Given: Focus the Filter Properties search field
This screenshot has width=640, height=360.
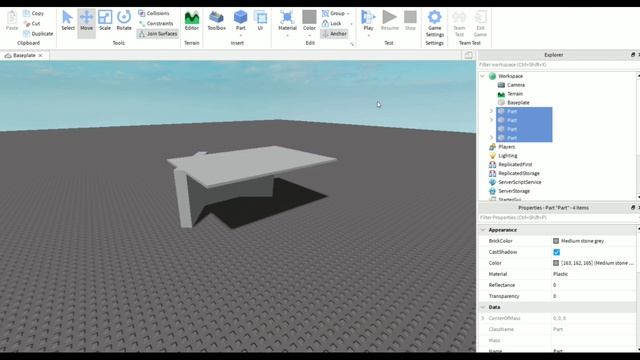Looking at the screenshot, I should pyautogui.click(x=557, y=218).
